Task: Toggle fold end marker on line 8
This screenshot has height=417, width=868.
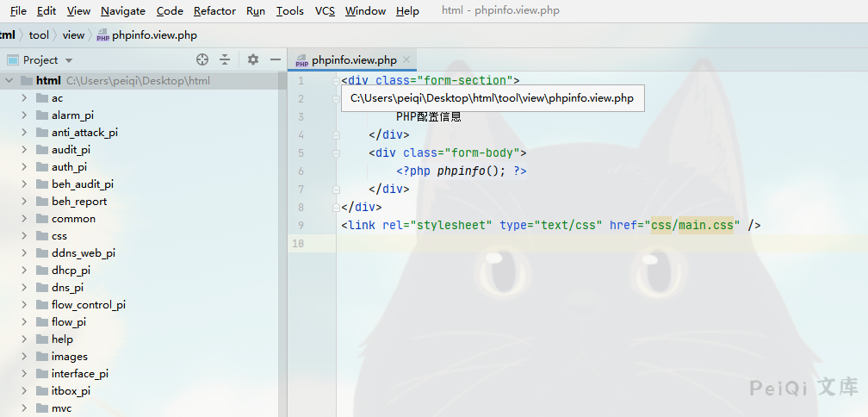Action: pos(336,208)
